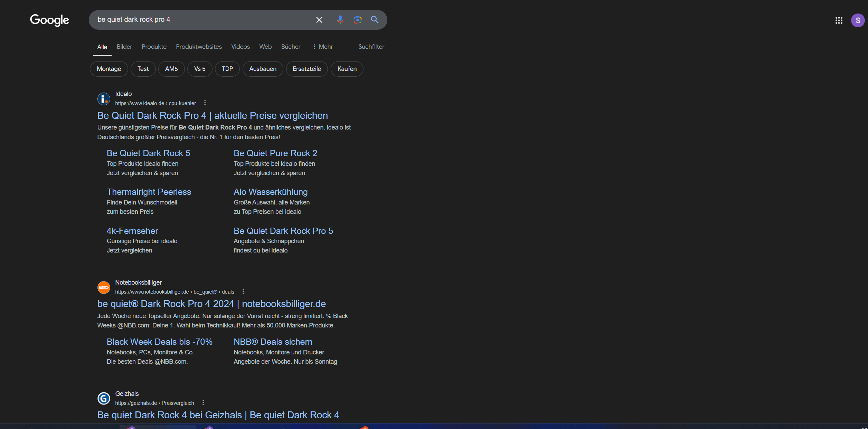
Task: Open three-dot menu next to Notebooksbilliger URL
Action: coord(243,292)
